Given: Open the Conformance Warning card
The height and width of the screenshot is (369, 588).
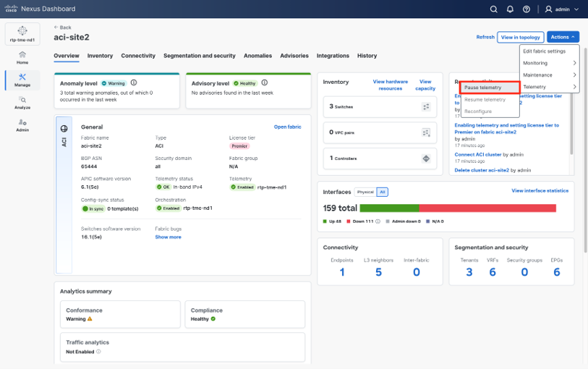Looking at the screenshot, I should (x=120, y=314).
